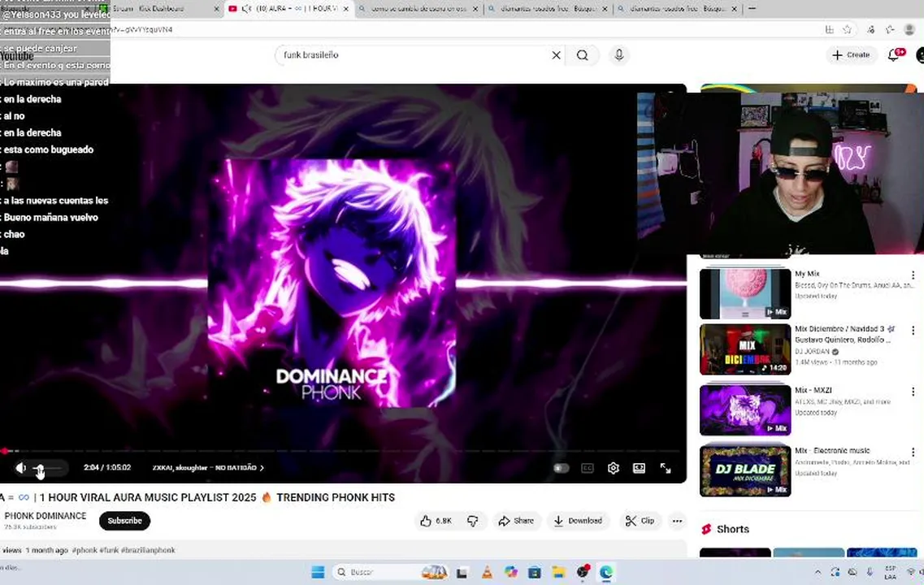Open Microsoft Edge from the taskbar
Image resolution: width=924 pixels, height=585 pixels.
click(x=606, y=572)
